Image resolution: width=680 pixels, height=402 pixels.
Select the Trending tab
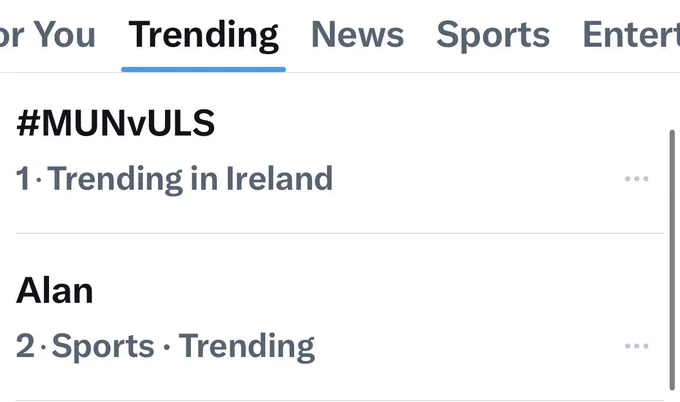(x=203, y=36)
